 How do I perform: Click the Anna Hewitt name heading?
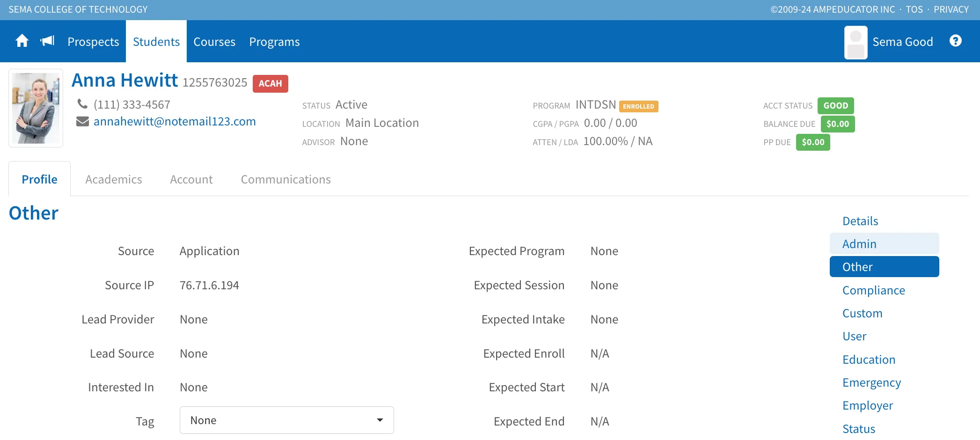point(124,81)
